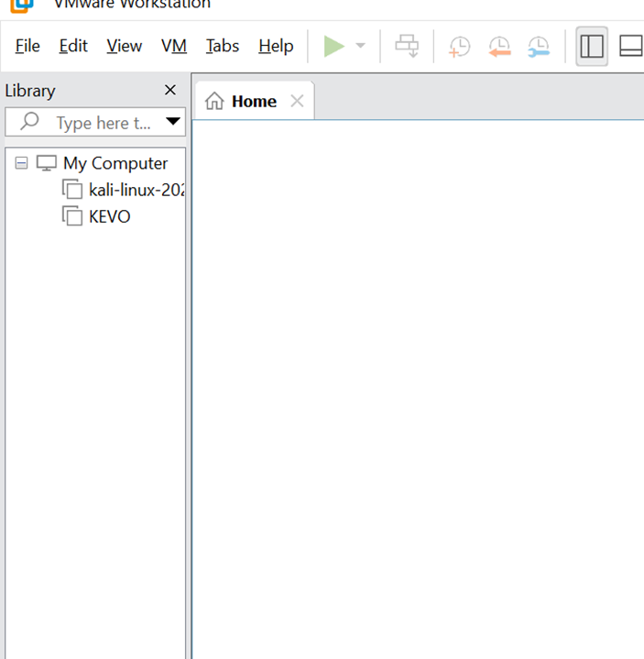Open the library search filter dropdown

coord(172,122)
